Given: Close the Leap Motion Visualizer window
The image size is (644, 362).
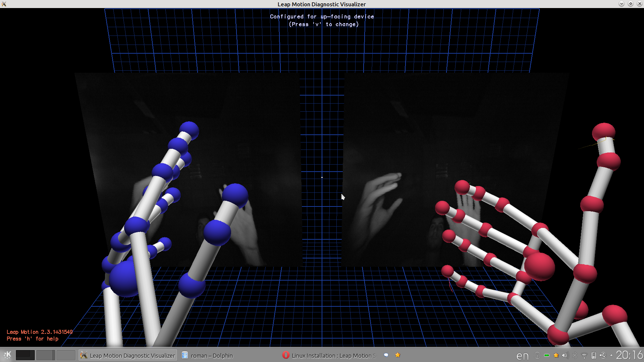Looking at the screenshot, I should [640, 4].
